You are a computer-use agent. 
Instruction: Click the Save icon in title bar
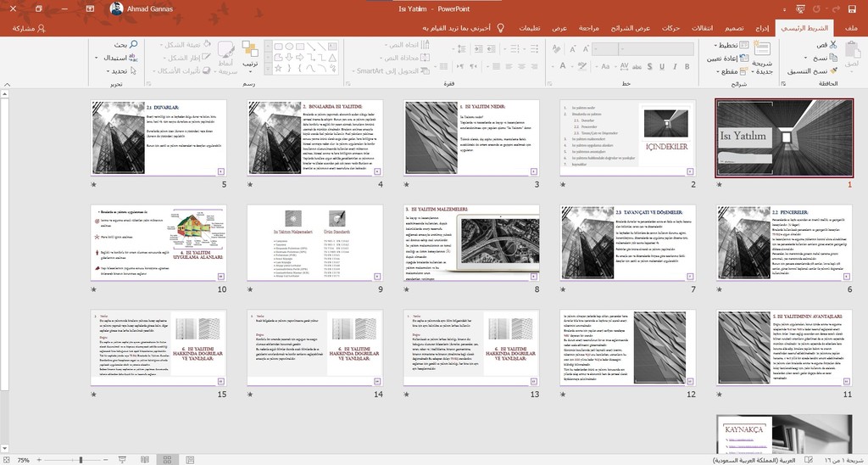(851, 8)
